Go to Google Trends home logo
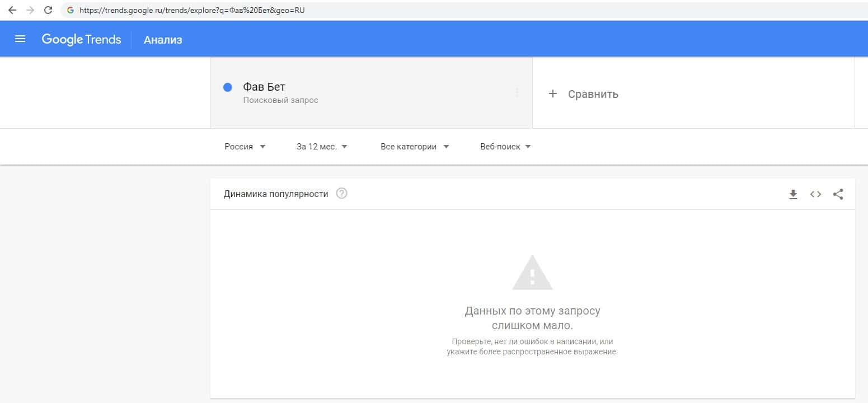868x403 pixels. 81,39
